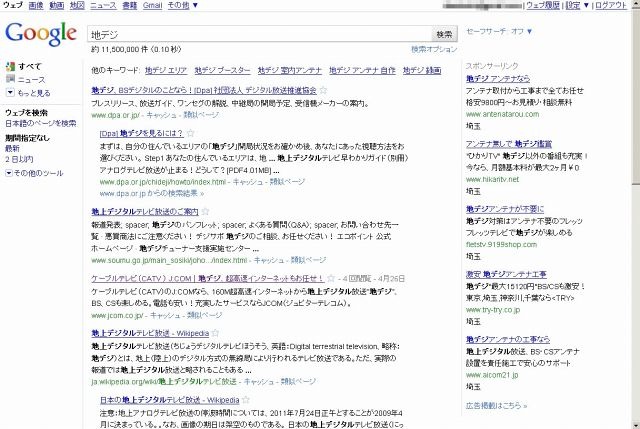Image resolution: width=640 pixels, height=429 pixels.
Task: Click ad URL www.antenatarou.com
Action: (502, 114)
